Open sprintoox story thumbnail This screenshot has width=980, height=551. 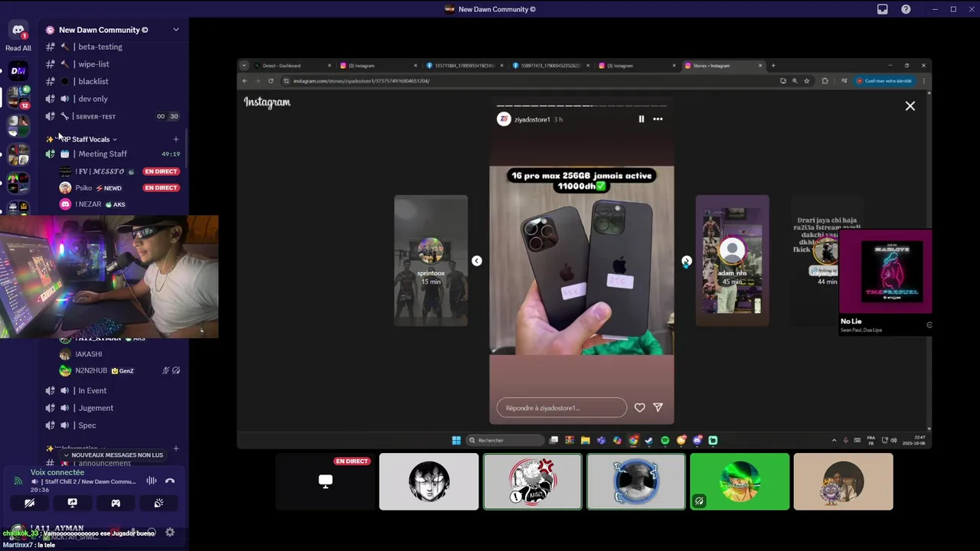click(x=430, y=260)
